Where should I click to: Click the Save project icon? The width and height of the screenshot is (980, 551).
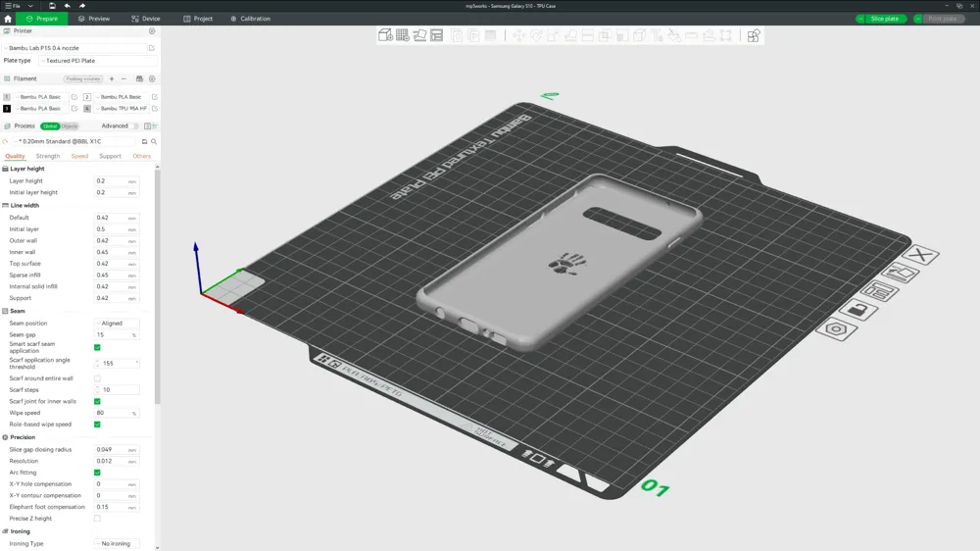[53, 6]
